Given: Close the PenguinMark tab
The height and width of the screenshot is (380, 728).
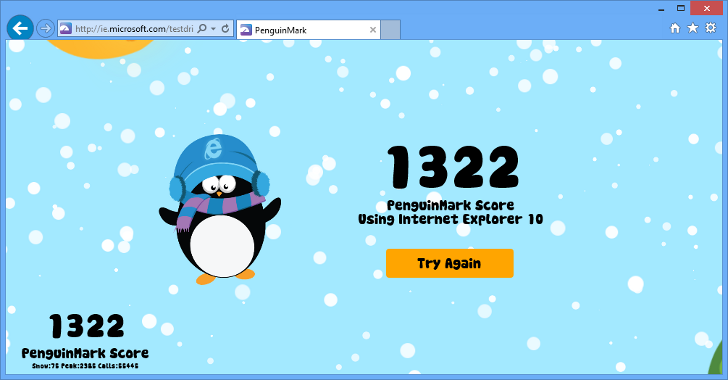Looking at the screenshot, I should [372, 30].
